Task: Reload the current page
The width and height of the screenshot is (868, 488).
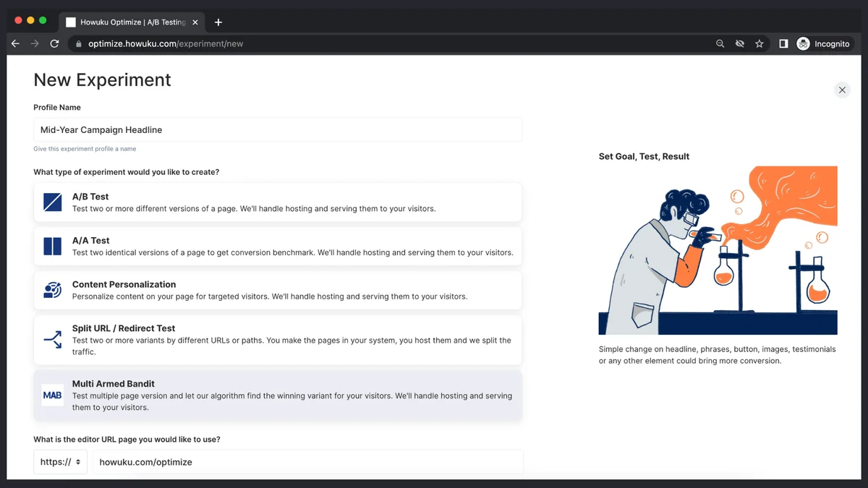Action: click(x=54, y=43)
